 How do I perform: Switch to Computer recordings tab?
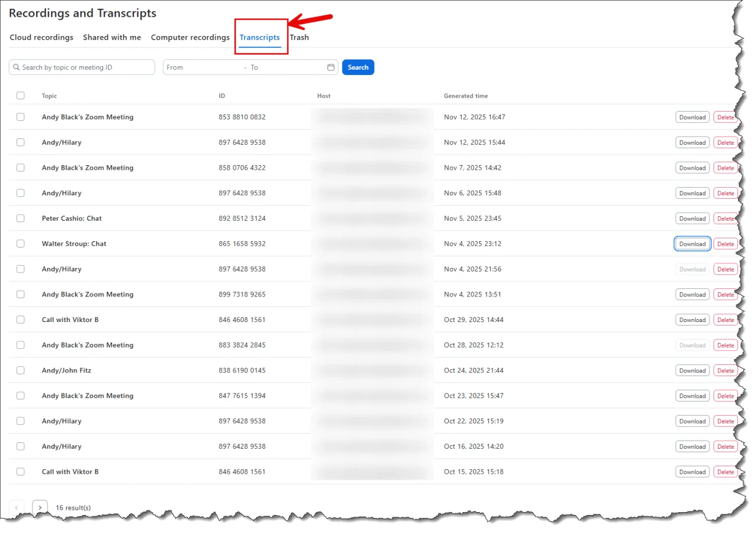click(x=190, y=37)
